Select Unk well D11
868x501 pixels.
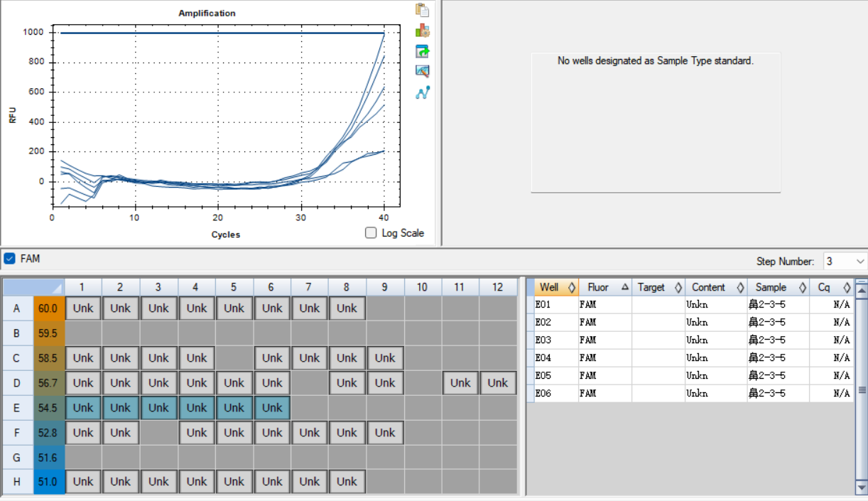click(x=460, y=383)
